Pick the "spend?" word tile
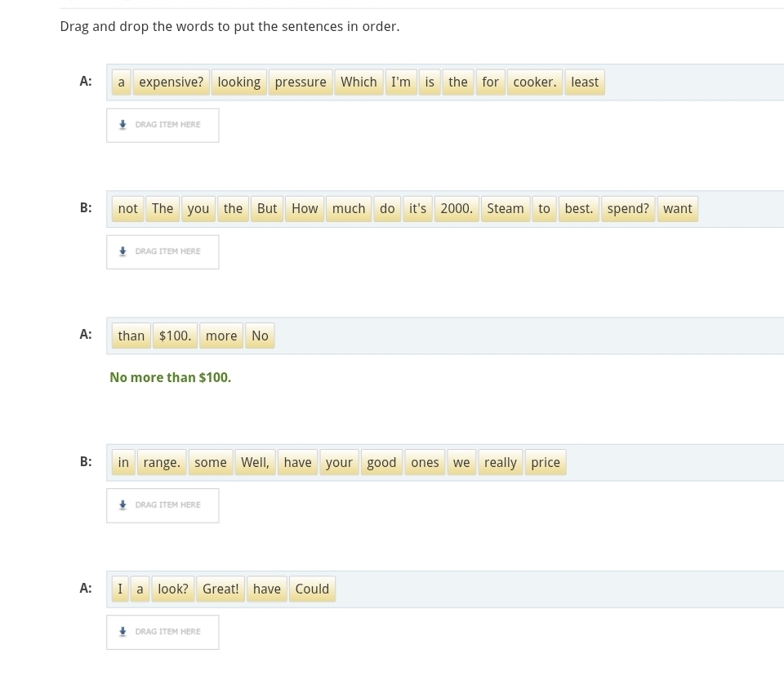This screenshot has height=676, width=784. coord(627,209)
